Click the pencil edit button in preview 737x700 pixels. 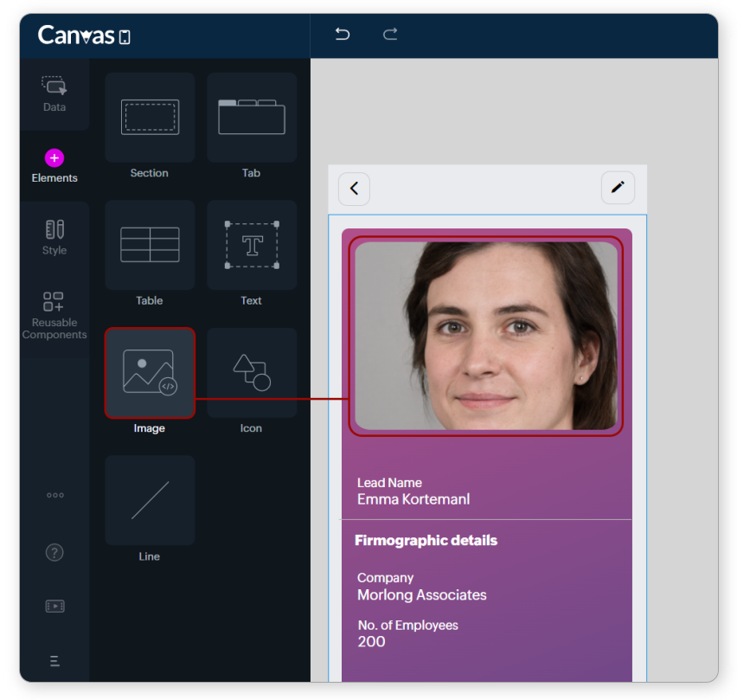point(617,188)
